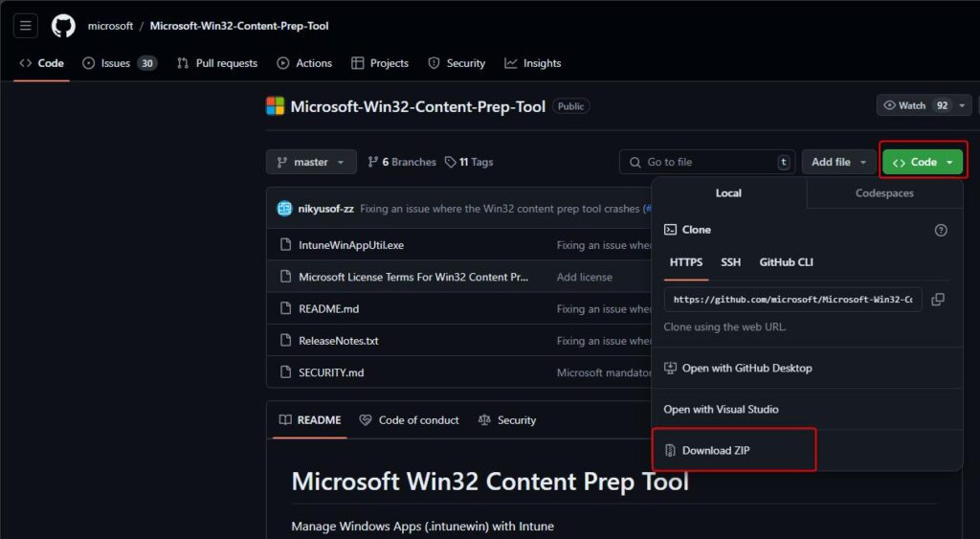The width and height of the screenshot is (980, 539).
Task: Open the README.md file
Action: click(x=329, y=309)
